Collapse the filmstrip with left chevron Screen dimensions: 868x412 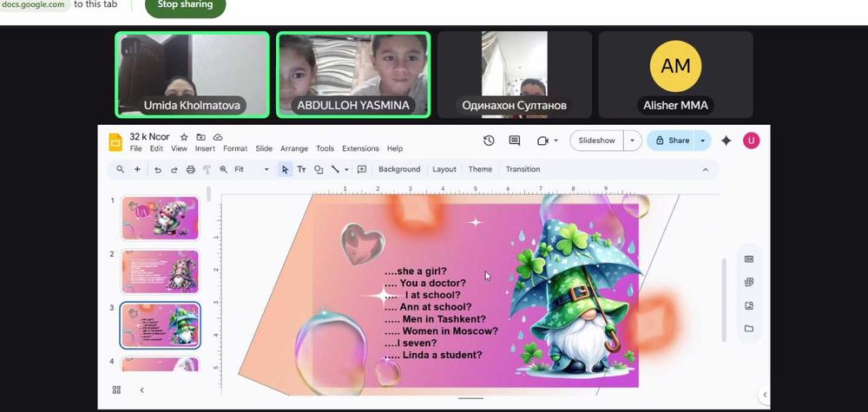141,389
